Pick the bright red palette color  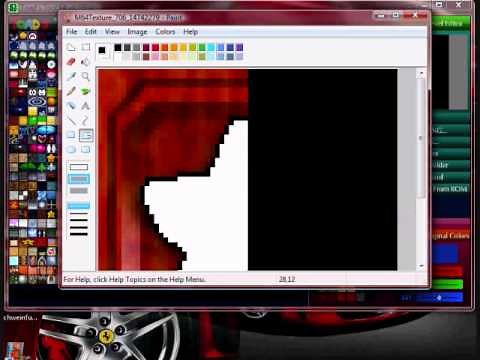pos(155,47)
